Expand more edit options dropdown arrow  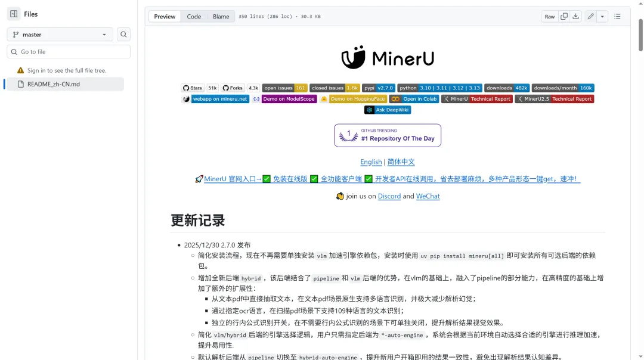pyautogui.click(x=602, y=17)
